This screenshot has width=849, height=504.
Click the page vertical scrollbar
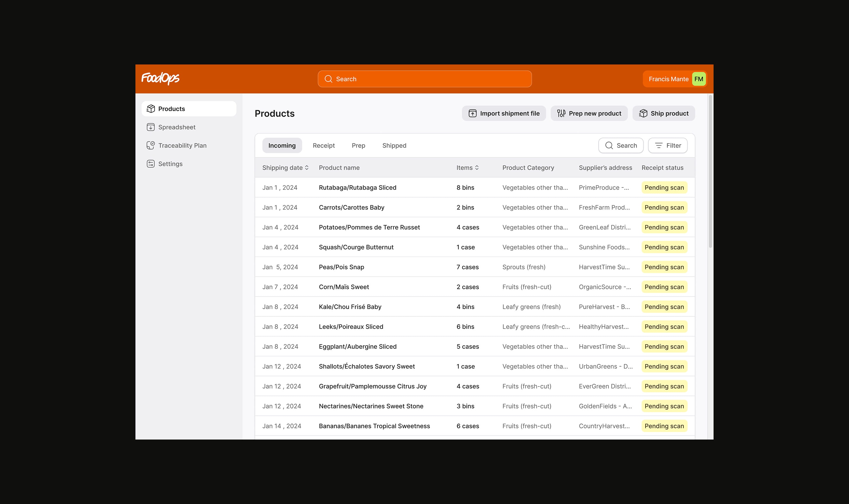[710, 171]
